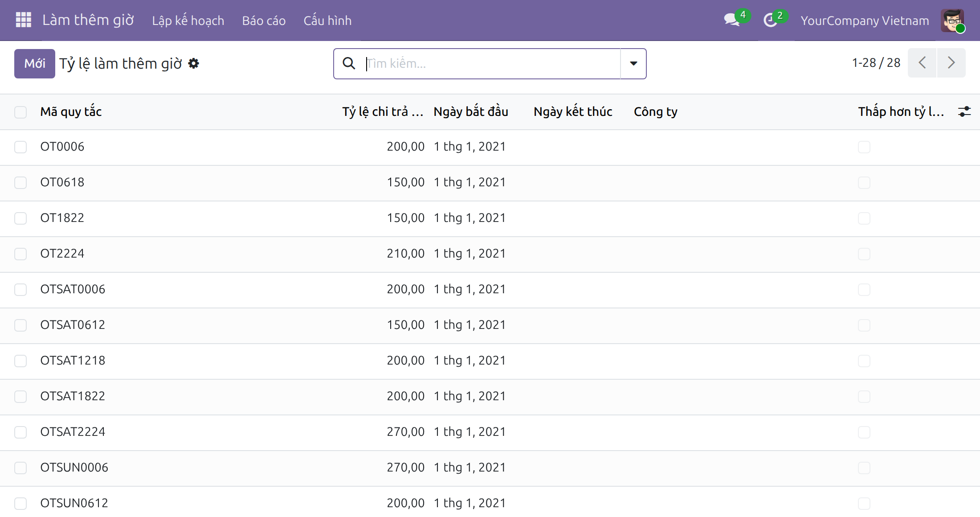Viewport: 980px width, 517px height.
Task: Go to the next page arrow
Action: pyautogui.click(x=951, y=63)
